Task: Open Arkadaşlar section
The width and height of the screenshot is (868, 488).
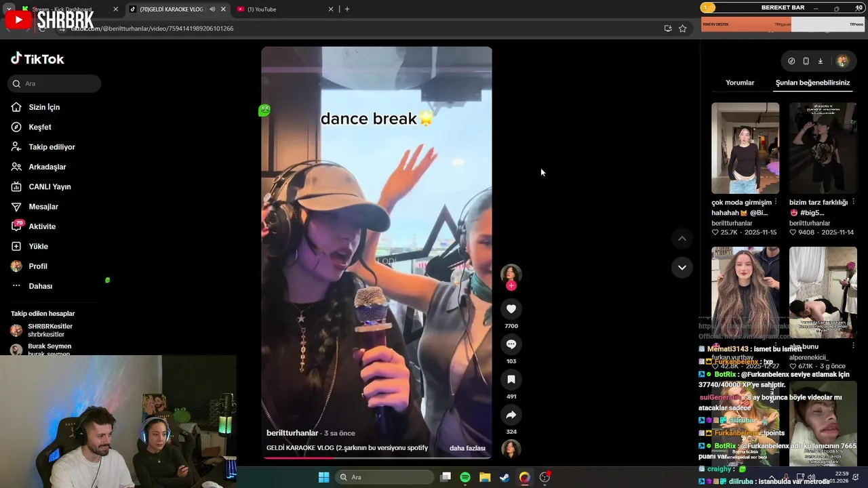Action: [47, 167]
